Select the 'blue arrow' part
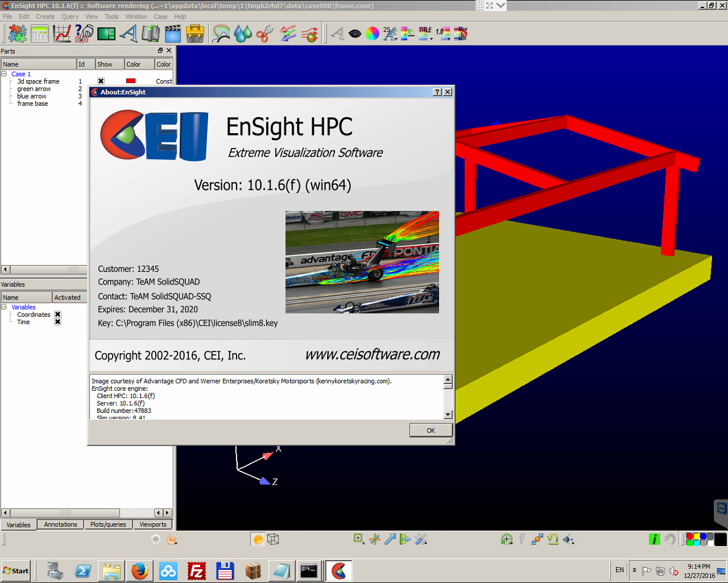Image resolution: width=728 pixels, height=583 pixels. pyautogui.click(x=31, y=96)
